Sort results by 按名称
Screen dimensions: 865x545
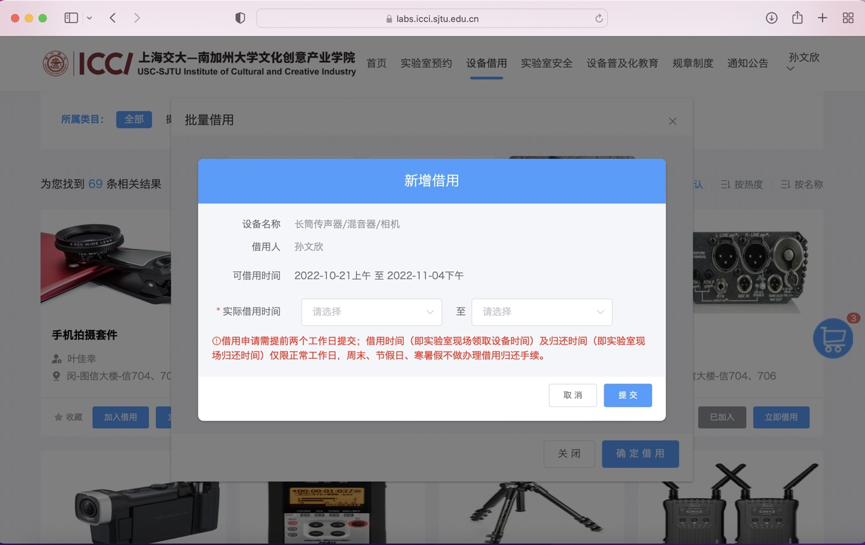click(801, 184)
